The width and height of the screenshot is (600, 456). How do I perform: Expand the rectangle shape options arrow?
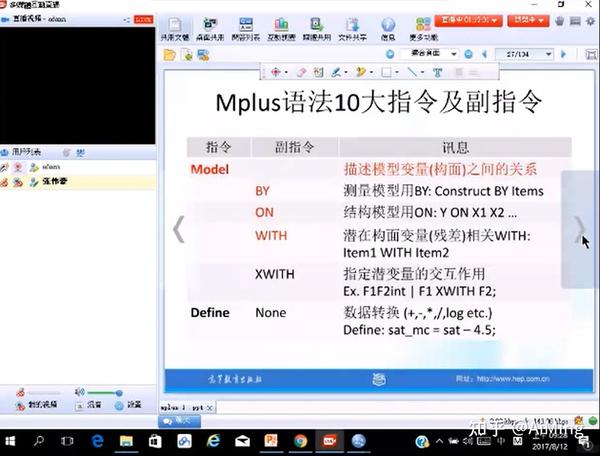pos(397,72)
